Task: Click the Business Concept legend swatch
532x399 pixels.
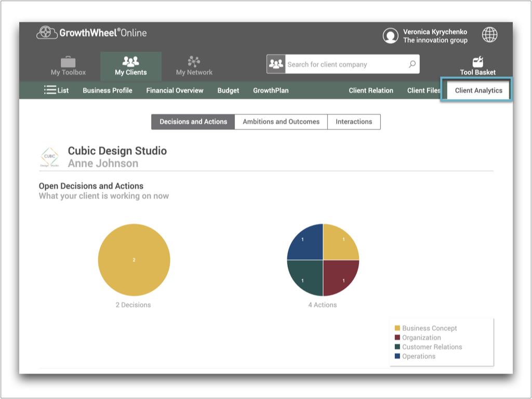Action: pyautogui.click(x=397, y=328)
